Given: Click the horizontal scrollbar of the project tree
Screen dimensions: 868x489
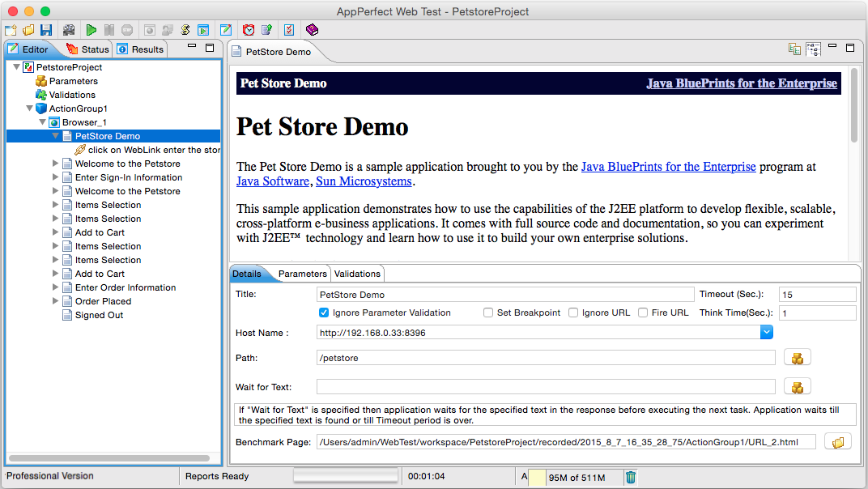Looking at the screenshot, I should [x=109, y=458].
